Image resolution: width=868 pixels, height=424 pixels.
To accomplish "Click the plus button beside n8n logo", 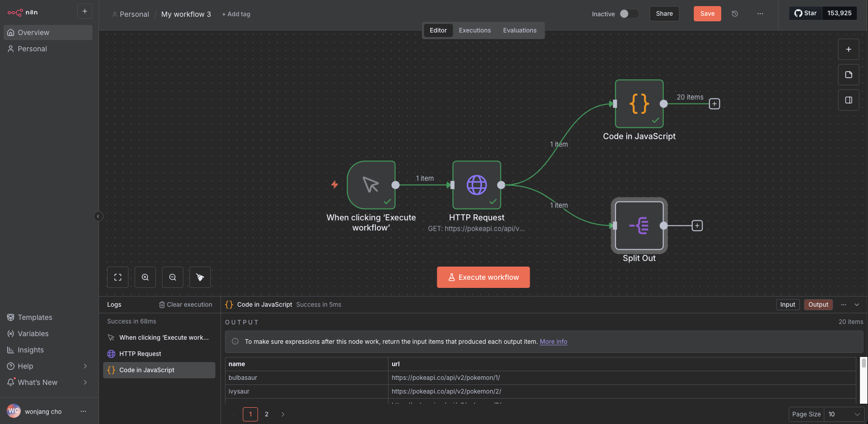I will point(85,11).
